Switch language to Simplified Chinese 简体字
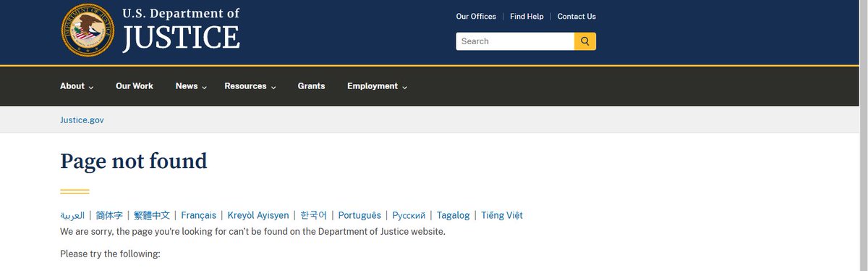 [109, 215]
